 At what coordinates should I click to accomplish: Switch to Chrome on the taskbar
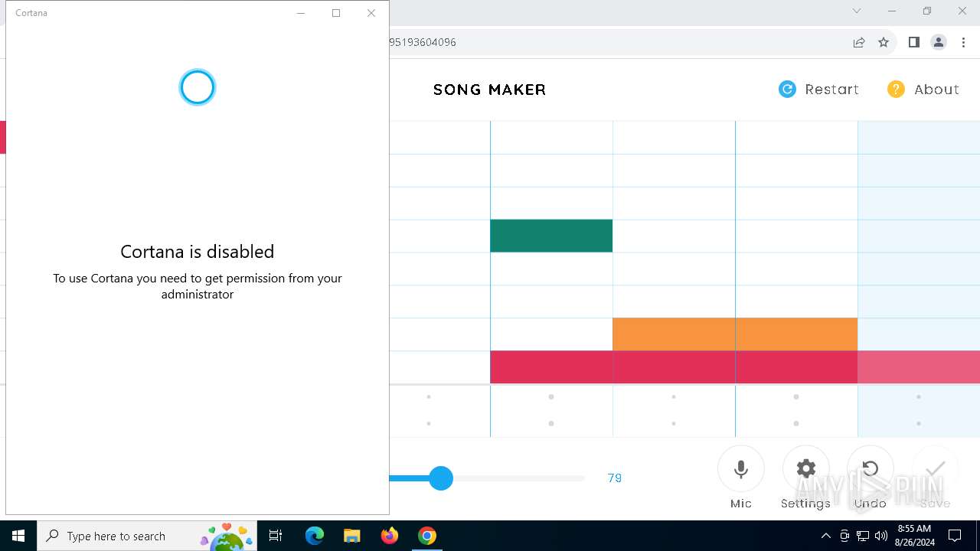pos(427,536)
